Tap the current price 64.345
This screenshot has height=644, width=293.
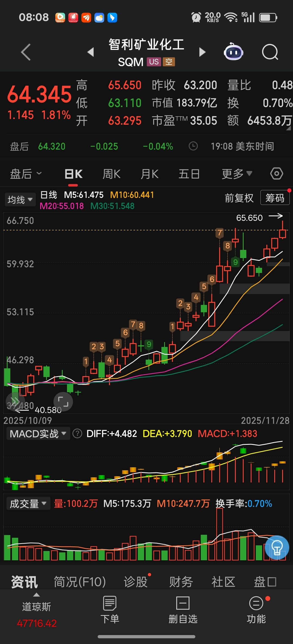coord(39,94)
